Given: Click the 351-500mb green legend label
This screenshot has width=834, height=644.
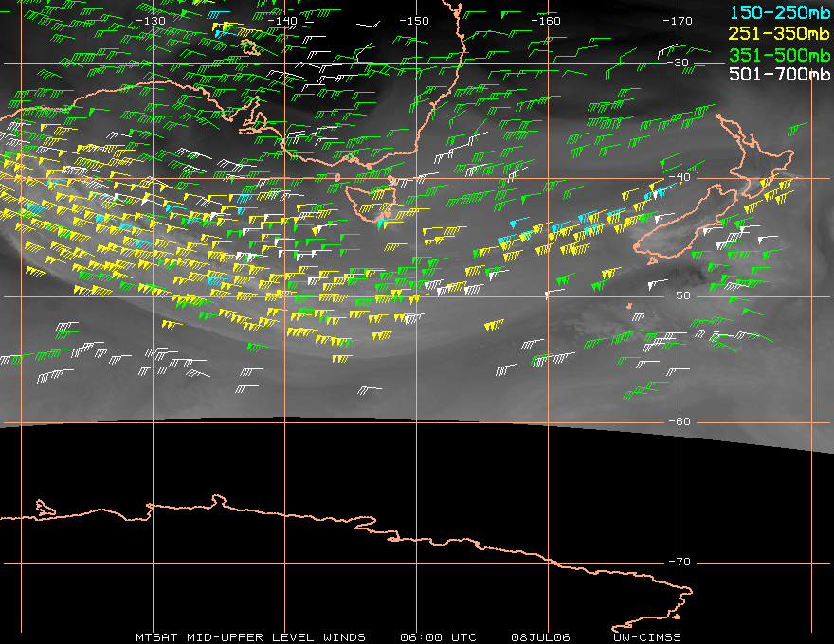Looking at the screenshot, I should [779, 54].
